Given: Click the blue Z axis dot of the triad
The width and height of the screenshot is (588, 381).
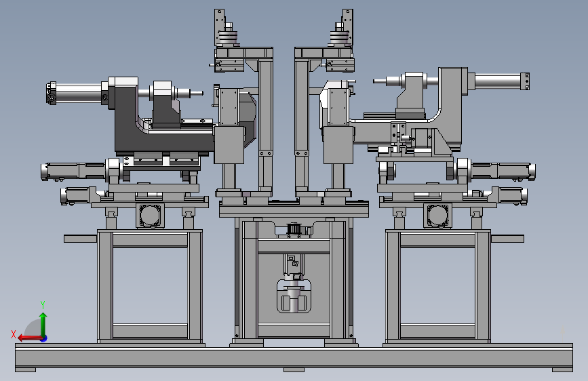Looking at the screenshot, I should [x=44, y=338].
